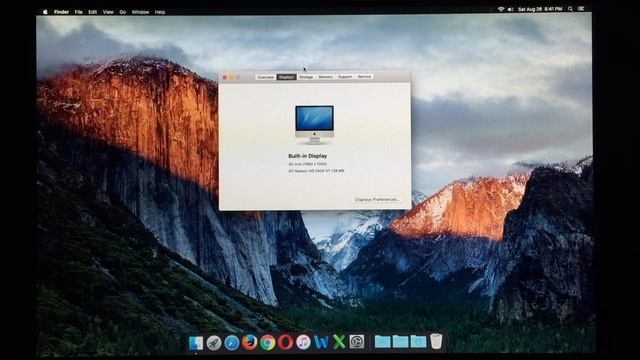Viewport: 640px width, 360px height.
Task: Open Notification Center list icon
Action: pos(581,9)
